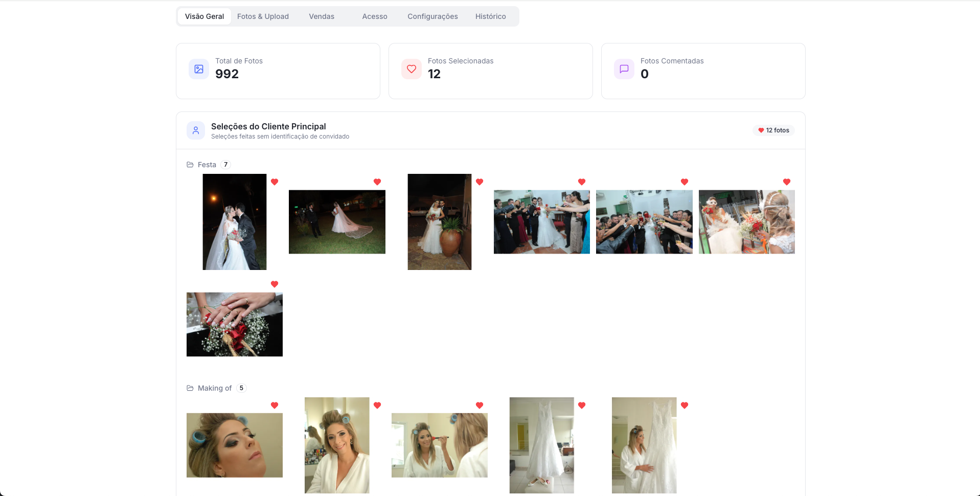Open the couple kissing at night photo
Viewport: 980px width, 496px height.
pyautogui.click(x=235, y=222)
